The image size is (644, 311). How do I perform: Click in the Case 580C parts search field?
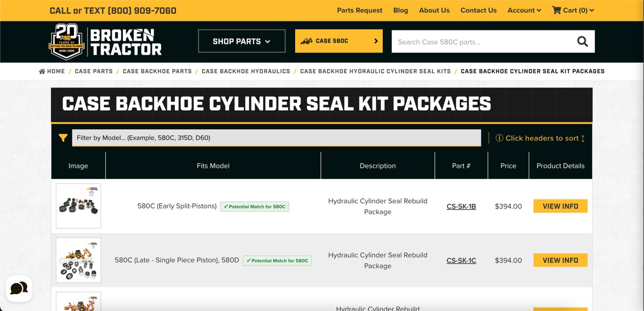click(481, 42)
